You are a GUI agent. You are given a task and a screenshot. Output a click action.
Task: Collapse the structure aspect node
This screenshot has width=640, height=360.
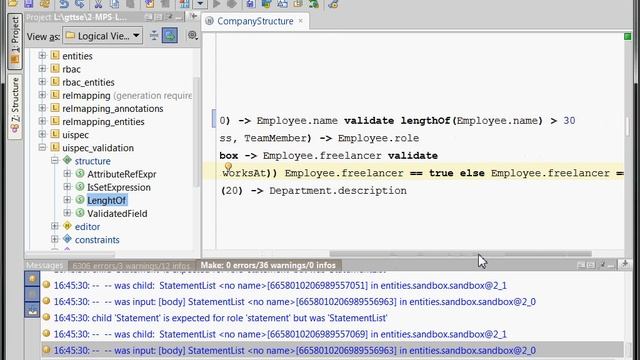point(55,160)
